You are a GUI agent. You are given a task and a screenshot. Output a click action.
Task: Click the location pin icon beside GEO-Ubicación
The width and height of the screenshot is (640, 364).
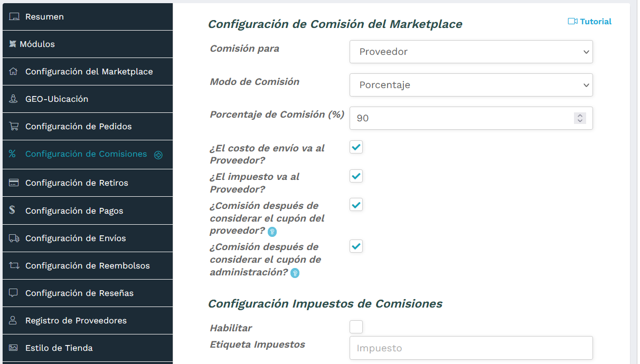[x=15, y=99]
